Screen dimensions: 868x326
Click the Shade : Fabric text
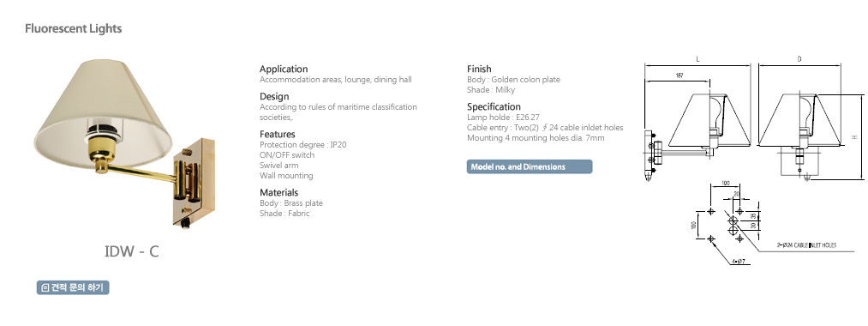[284, 214]
